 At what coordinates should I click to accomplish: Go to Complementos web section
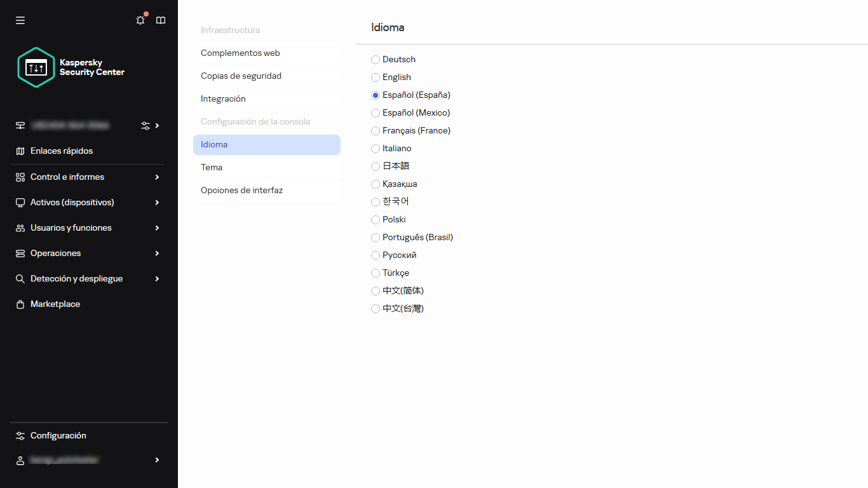coord(267,53)
